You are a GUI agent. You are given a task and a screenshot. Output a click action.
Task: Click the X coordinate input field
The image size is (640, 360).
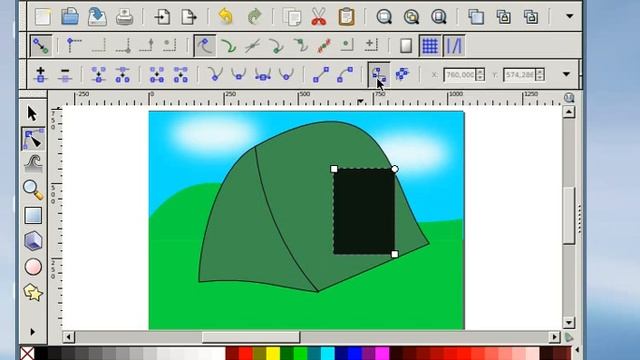tap(460, 75)
